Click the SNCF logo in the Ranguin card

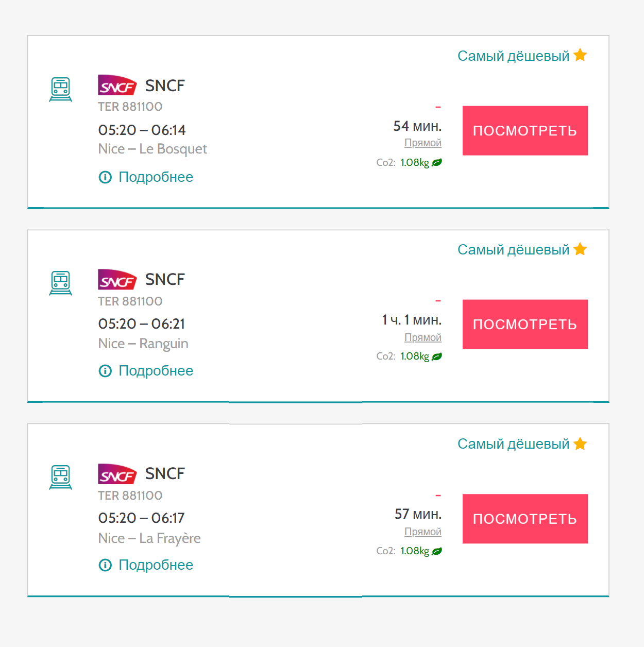tap(117, 280)
